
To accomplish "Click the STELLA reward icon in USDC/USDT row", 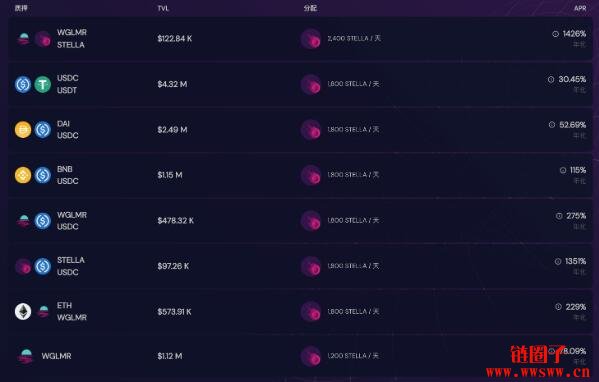I will tap(311, 84).
